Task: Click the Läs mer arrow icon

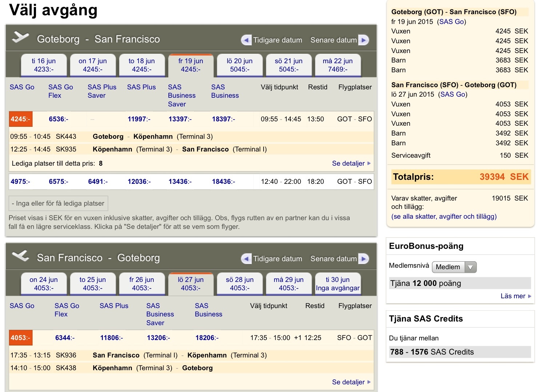Action: point(530,296)
